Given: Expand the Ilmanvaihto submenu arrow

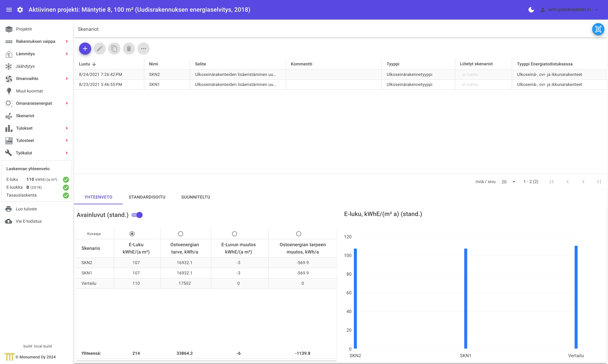Looking at the screenshot, I should click(x=67, y=79).
